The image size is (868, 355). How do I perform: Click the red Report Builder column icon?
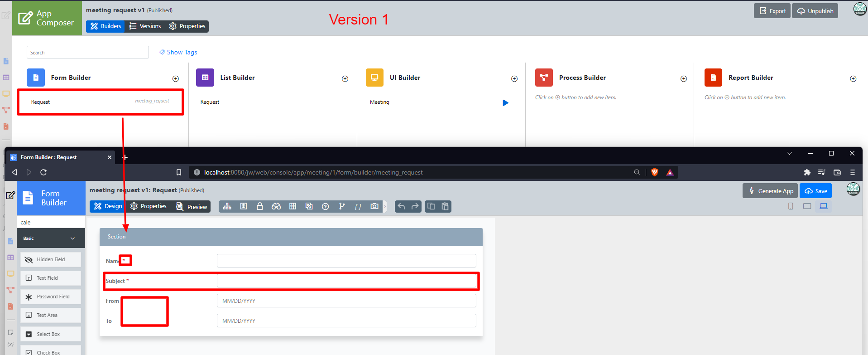coord(713,78)
